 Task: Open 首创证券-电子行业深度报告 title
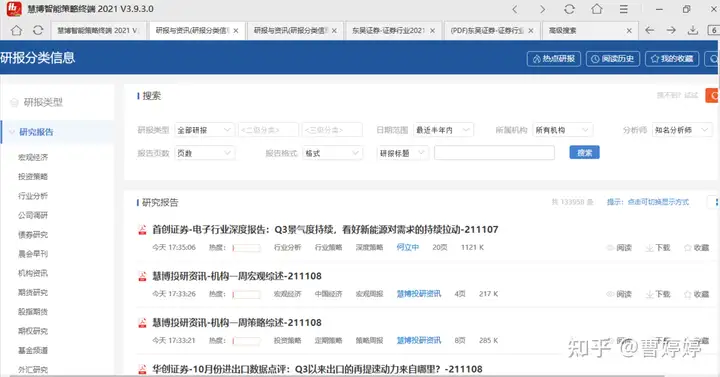325,230
